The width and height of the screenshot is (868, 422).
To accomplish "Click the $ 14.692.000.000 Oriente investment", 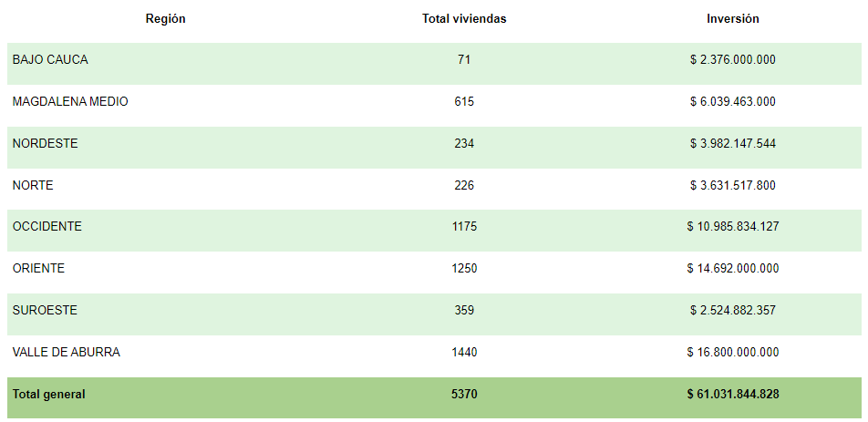I will click(733, 268).
